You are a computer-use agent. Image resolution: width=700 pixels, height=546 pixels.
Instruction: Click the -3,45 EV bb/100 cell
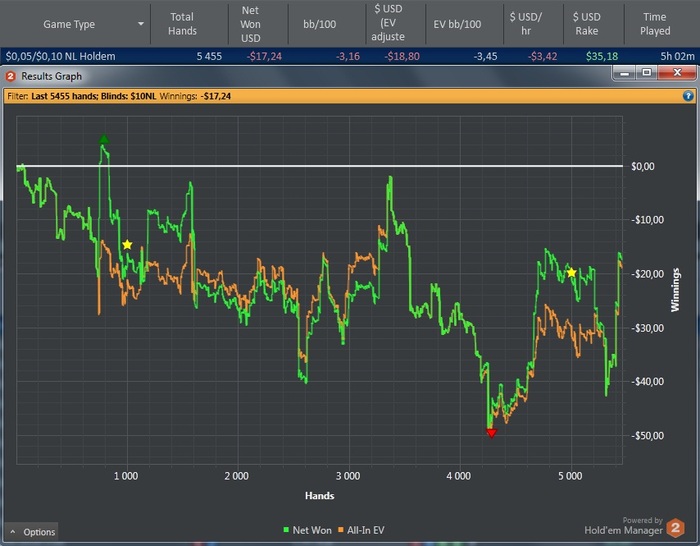tap(485, 56)
